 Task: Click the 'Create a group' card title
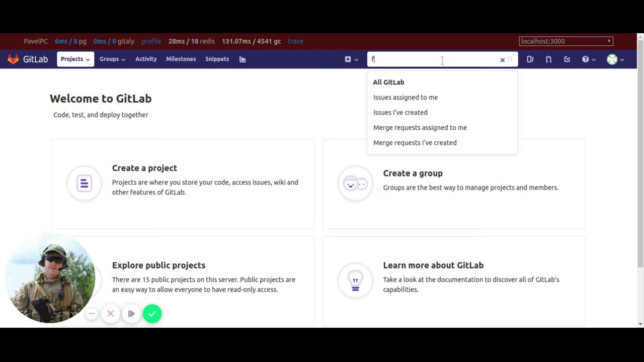pyautogui.click(x=413, y=173)
